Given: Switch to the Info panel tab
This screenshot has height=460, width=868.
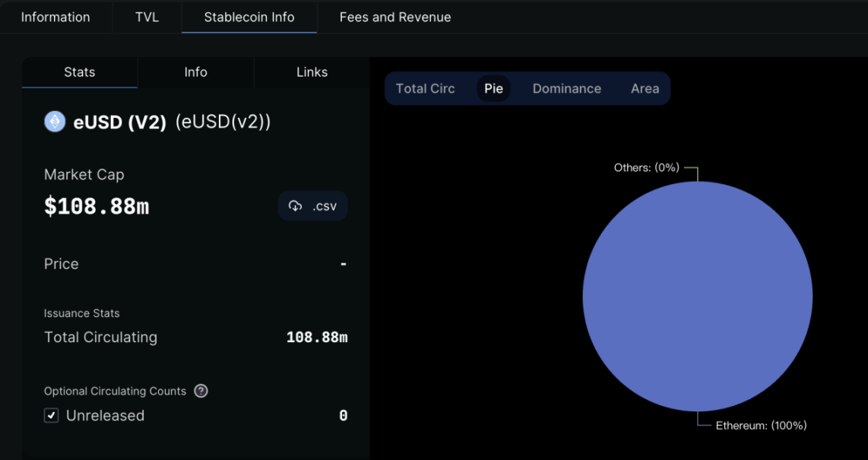Looking at the screenshot, I should pos(195,72).
